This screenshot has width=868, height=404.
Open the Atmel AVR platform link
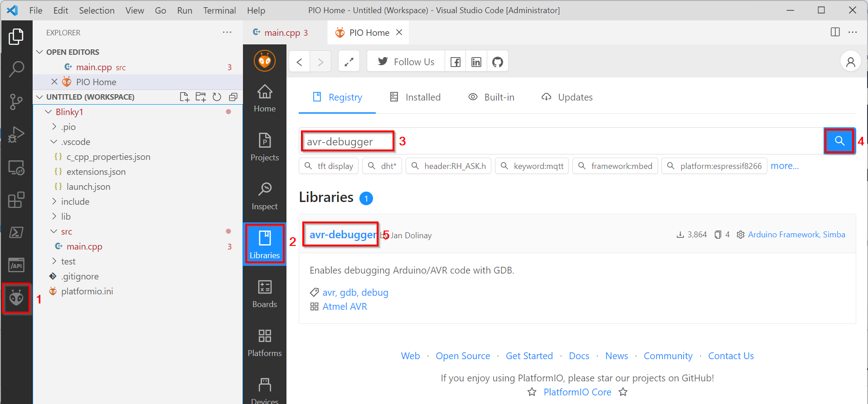345,307
